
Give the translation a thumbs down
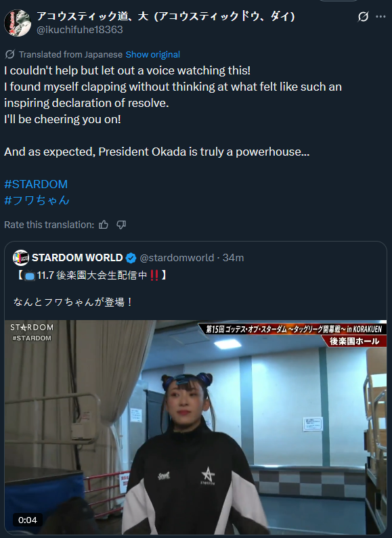coord(121,225)
